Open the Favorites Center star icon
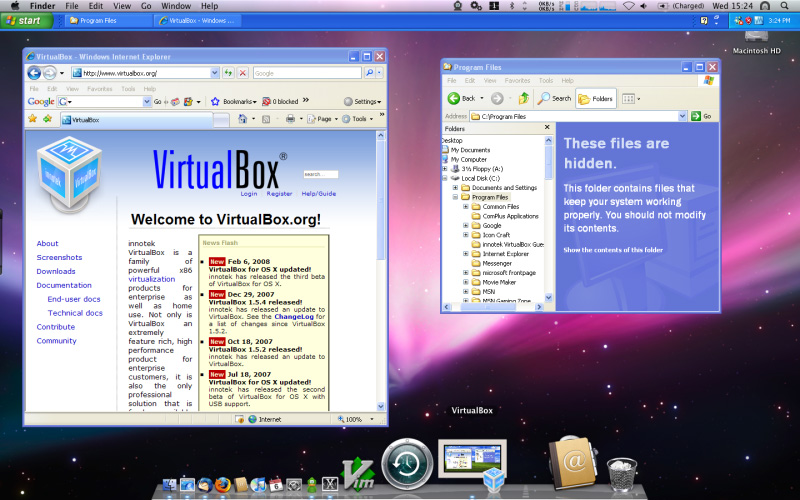800x500 pixels. coord(32,119)
